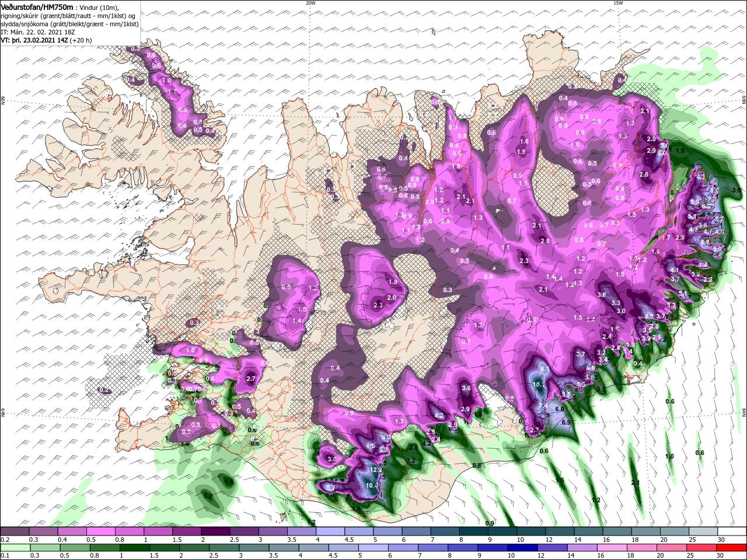Click the '6.1' precipitation value on the map

click(545, 369)
